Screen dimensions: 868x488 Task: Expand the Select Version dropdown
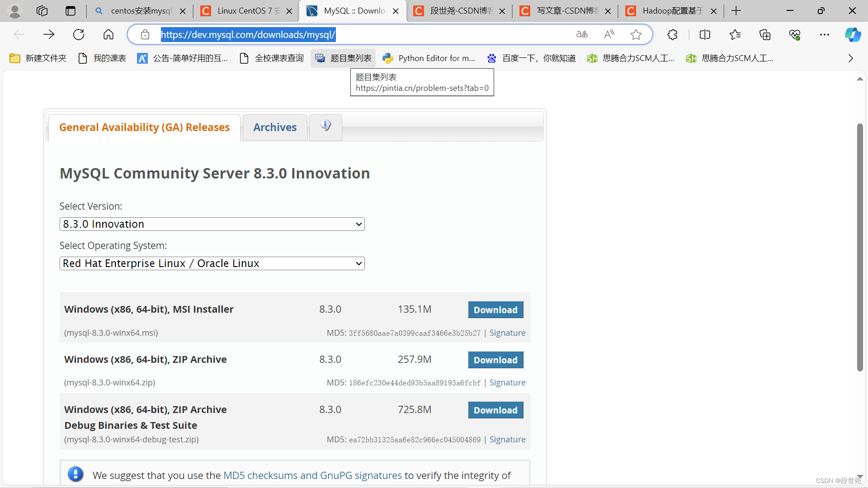click(212, 224)
